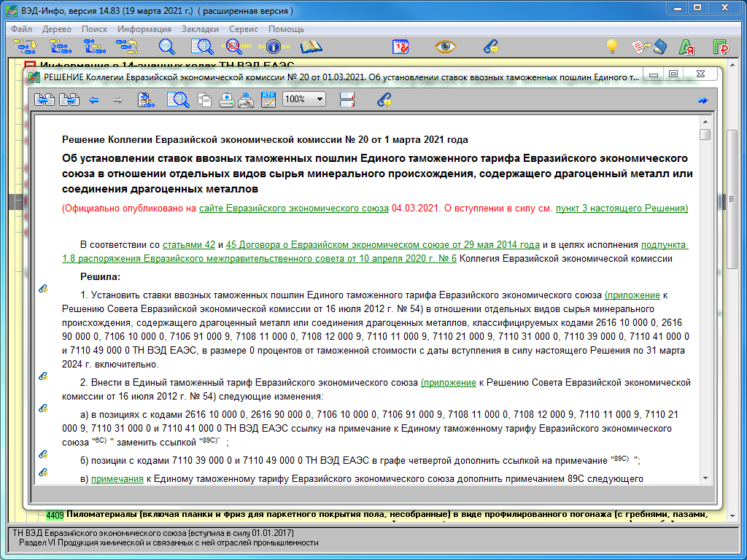The width and height of the screenshot is (747, 560).
Task: Click the yellow light bulb icon
Action: pos(611,47)
